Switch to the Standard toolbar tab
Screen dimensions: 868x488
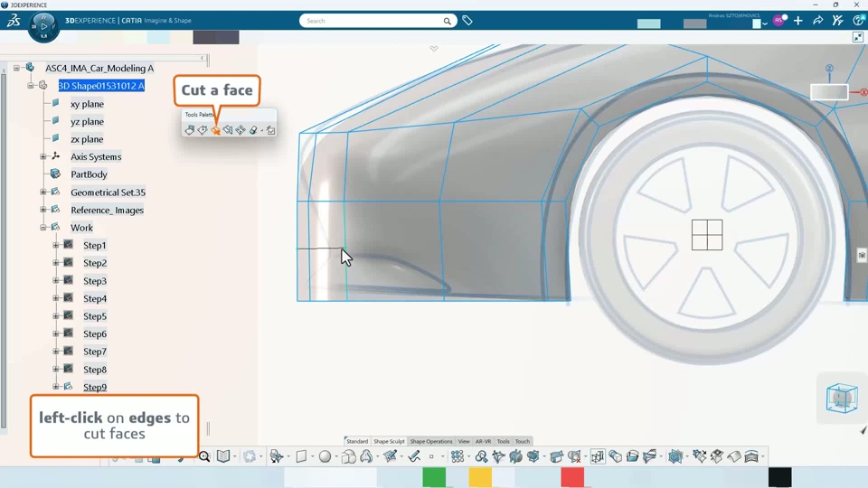click(357, 442)
